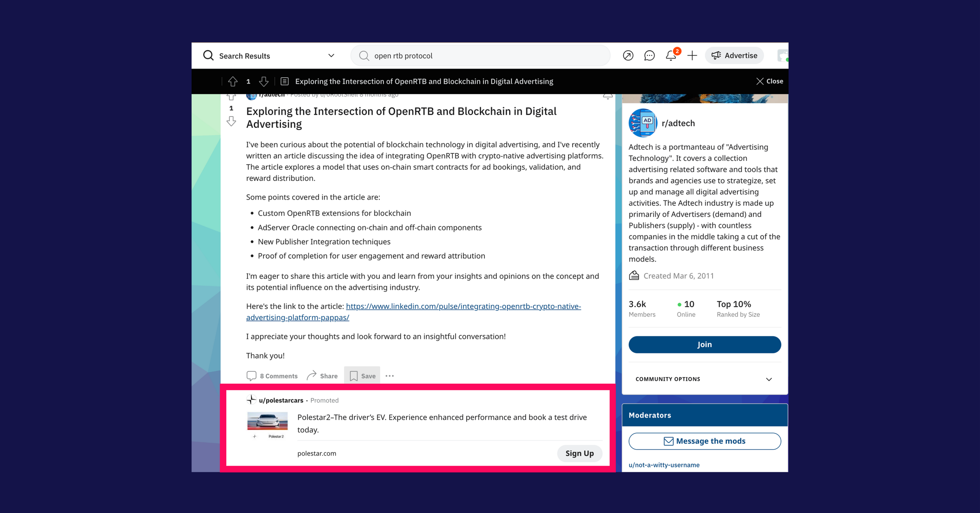980x513 pixels.
Task: Click the plus icon to create post
Action: [x=692, y=56]
